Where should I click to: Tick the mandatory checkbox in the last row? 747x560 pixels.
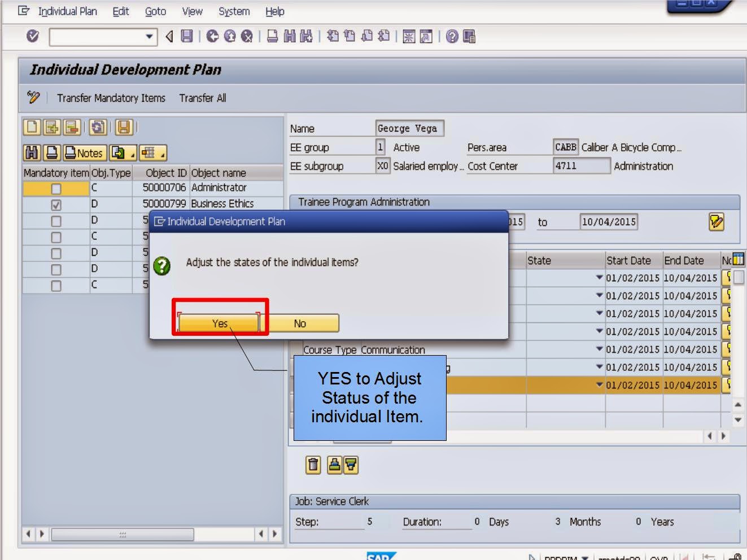[55, 285]
